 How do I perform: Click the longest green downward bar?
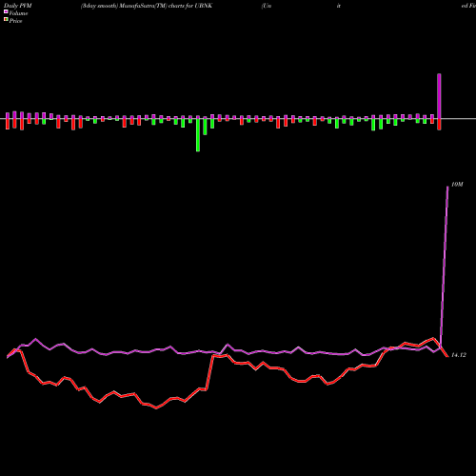pos(198,135)
